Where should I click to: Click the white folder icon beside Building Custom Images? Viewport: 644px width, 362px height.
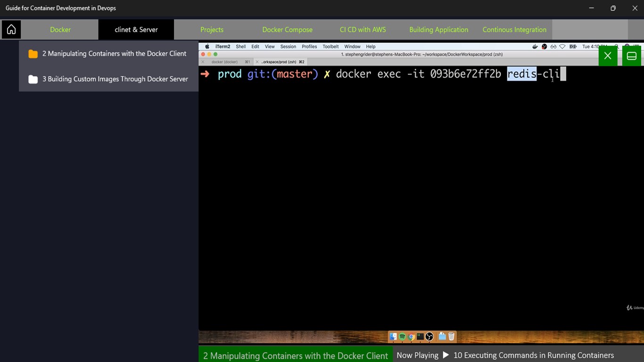[x=33, y=79]
